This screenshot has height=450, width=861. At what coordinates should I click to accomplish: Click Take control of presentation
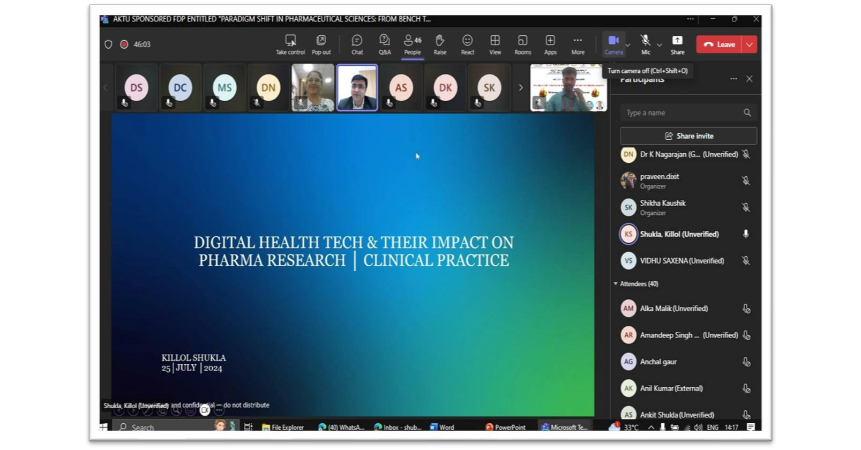[x=290, y=43]
